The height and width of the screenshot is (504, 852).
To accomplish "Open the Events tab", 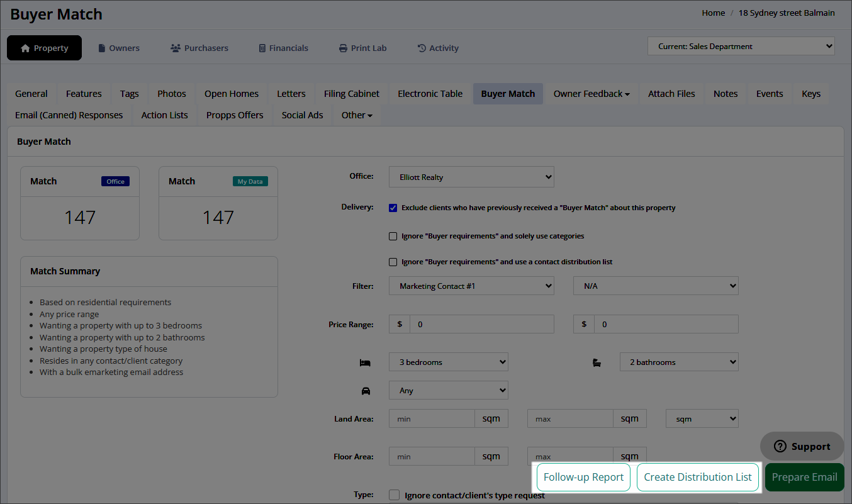I will point(770,94).
